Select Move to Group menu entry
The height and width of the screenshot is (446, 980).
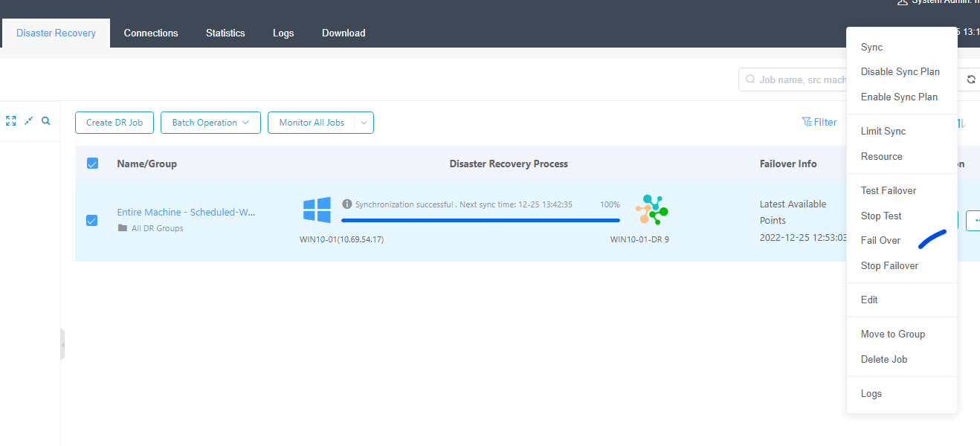pyautogui.click(x=902, y=334)
